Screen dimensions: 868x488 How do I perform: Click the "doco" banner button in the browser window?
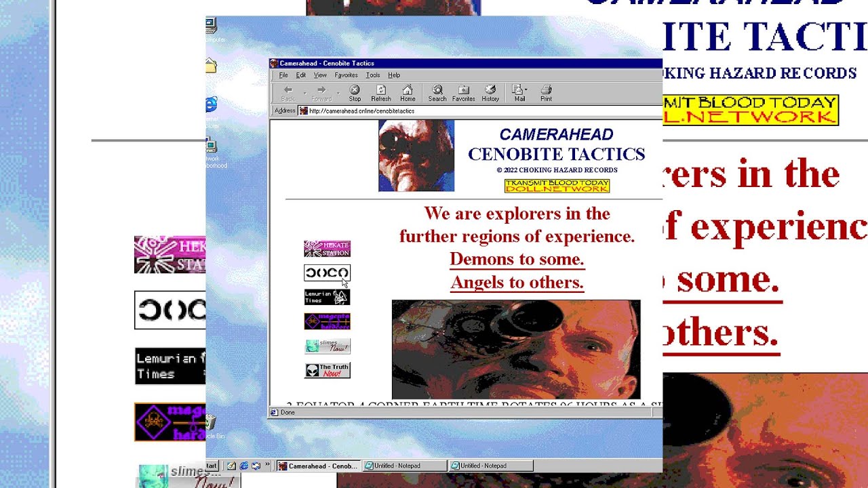(327, 272)
